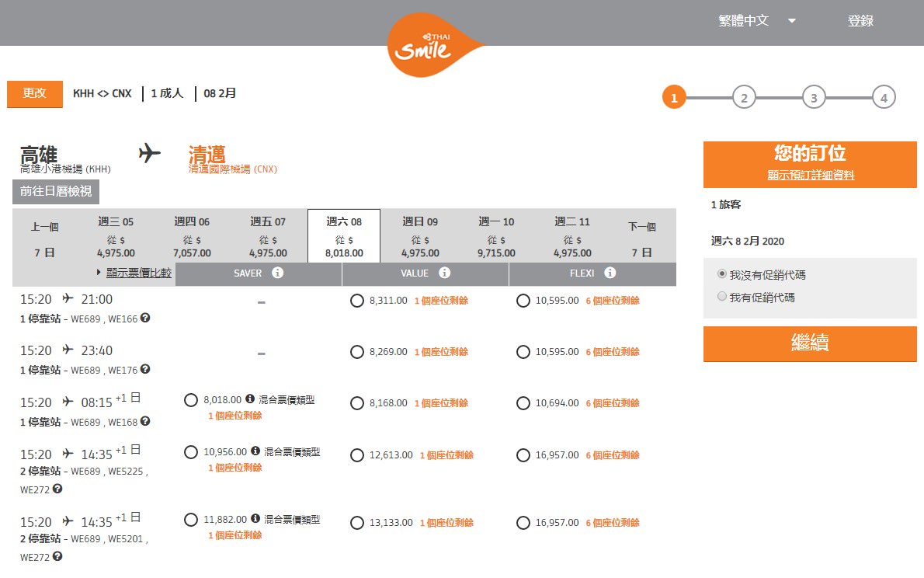The image size is (924, 578).
Task: Switch to 週三 05 date tab
Action: (x=116, y=237)
